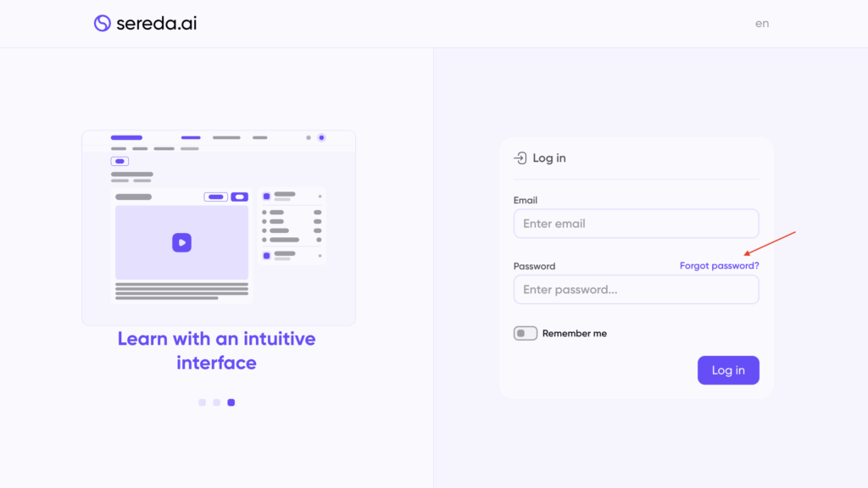Select the third, active carousel dot
Image resolution: width=868 pixels, height=488 pixels.
[x=231, y=402]
